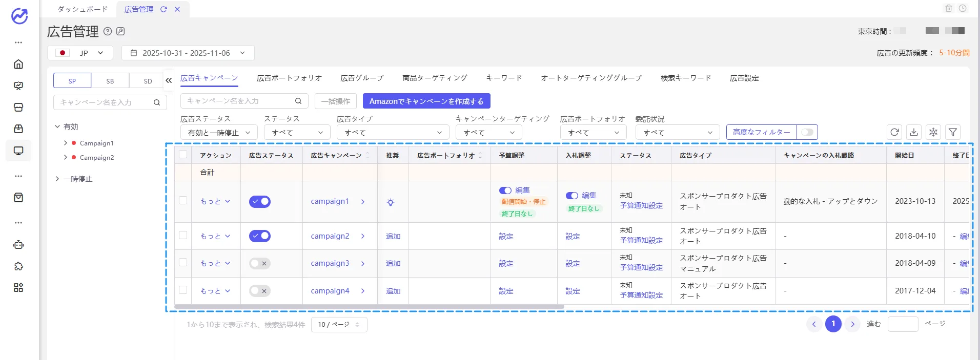Open the presentation chart icon in sidebar
Screen dimensions: 980x360
coord(18,86)
